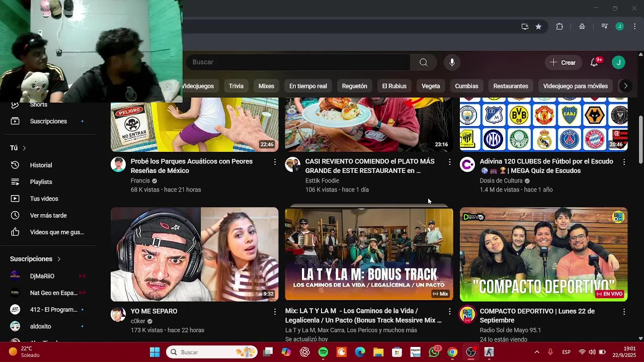Image resolution: width=644 pixels, height=362 pixels.
Task: Open OBS Studio from the taskbar
Action: click(x=471, y=352)
